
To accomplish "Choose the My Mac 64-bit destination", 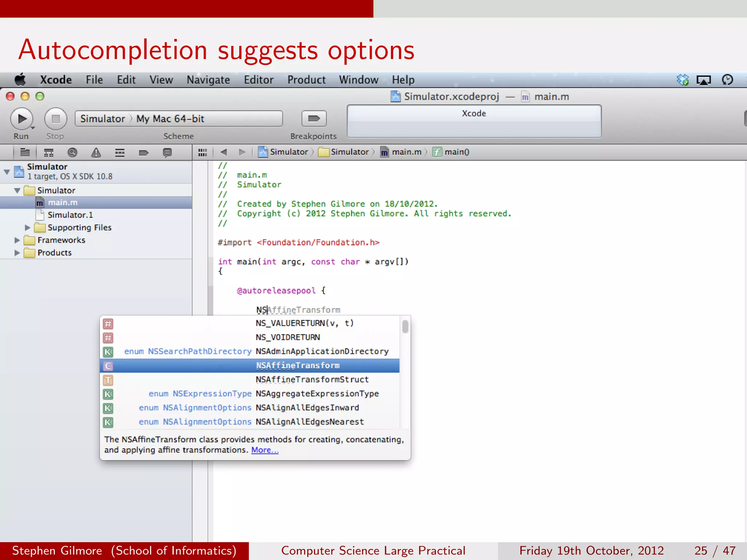I will coord(170,119).
